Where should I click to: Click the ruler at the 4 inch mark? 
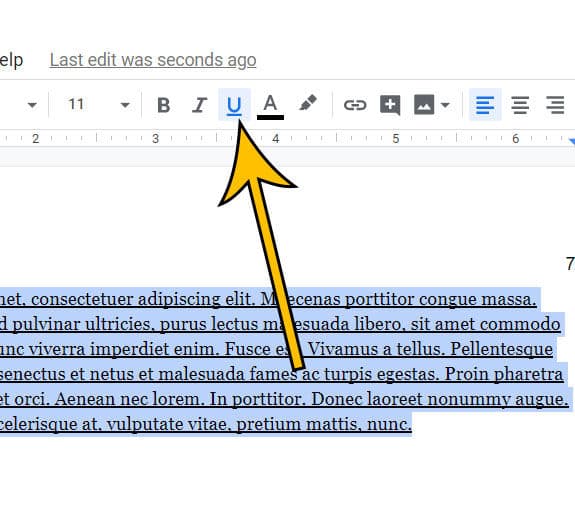click(x=276, y=139)
